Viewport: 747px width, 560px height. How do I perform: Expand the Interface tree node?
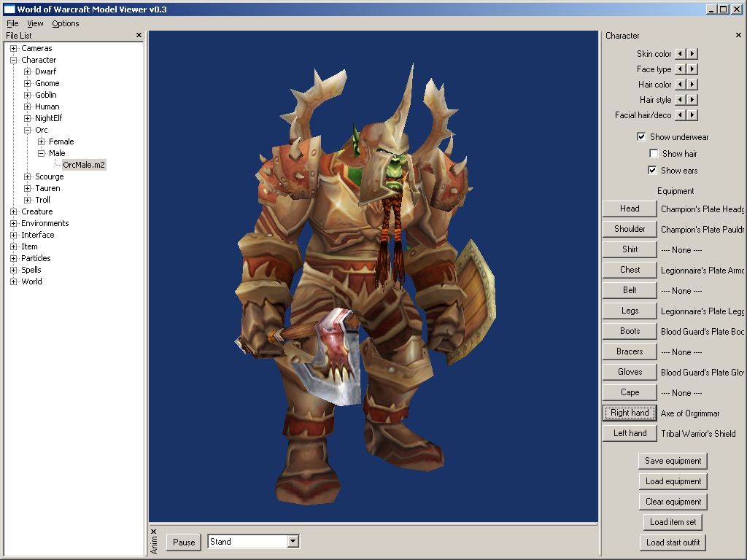coord(14,235)
